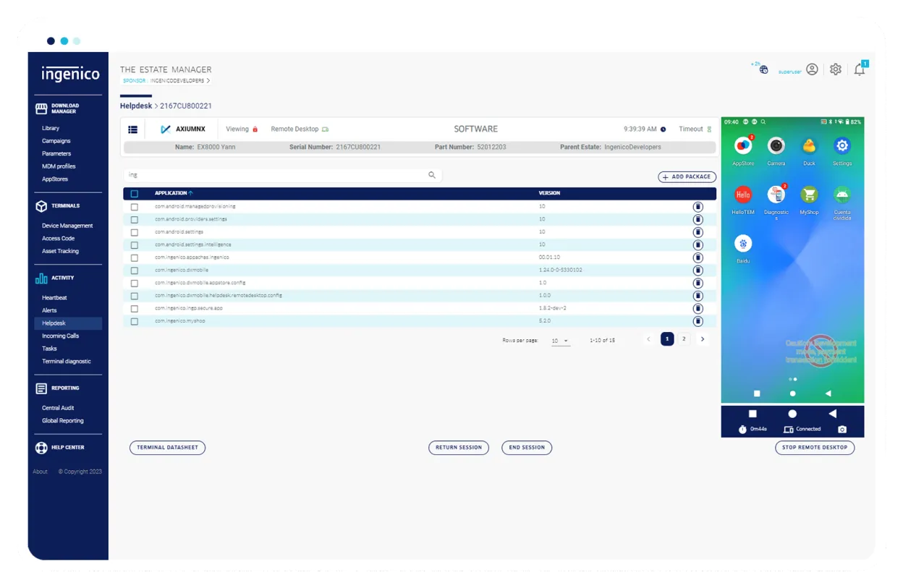Check com.ingenico.ingo.secure.app checkbox
Viewport: 903px width, 588px height.
[135, 308]
